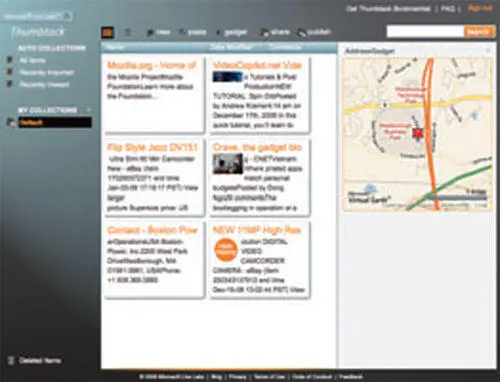Open the Mozilla.org card title
Screen dimensions: 500x382
point(152,65)
